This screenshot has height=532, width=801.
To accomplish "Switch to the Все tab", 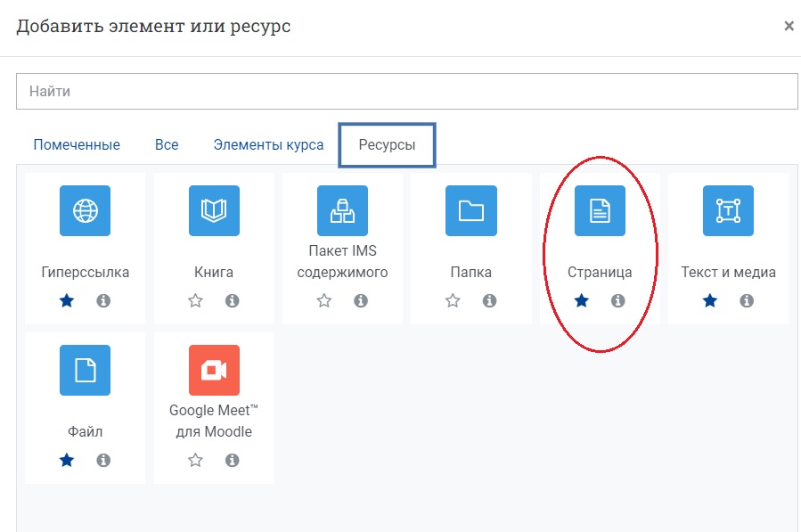I will click(167, 144).
